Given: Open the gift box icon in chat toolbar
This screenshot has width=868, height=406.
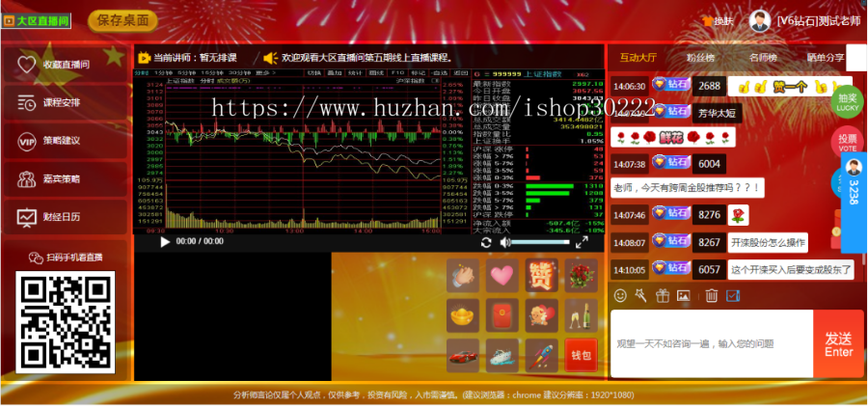Looking at the screenshot, I should [662, 295].
